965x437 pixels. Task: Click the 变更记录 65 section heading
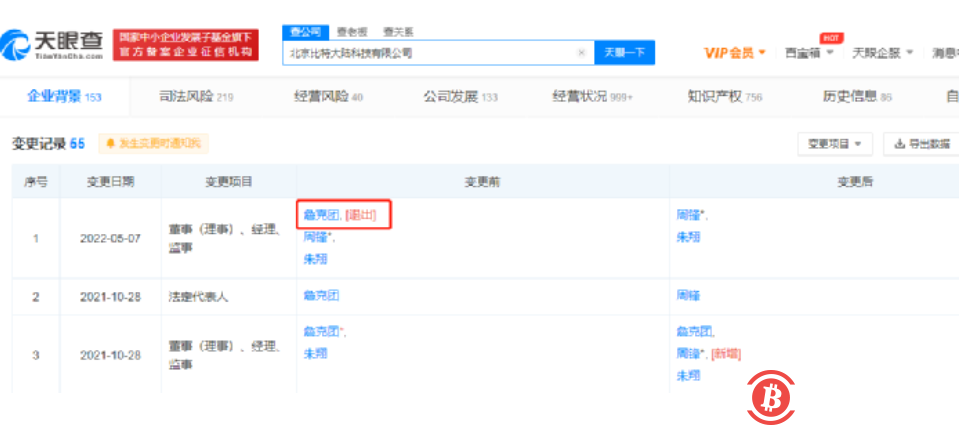49,143
